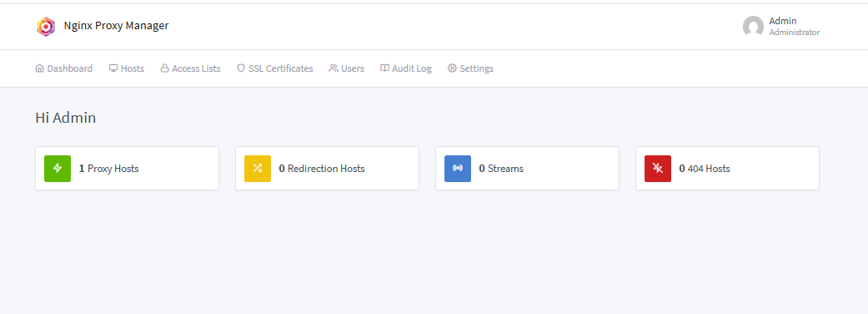Open the Hosts dropdown menu

[126, 68]
